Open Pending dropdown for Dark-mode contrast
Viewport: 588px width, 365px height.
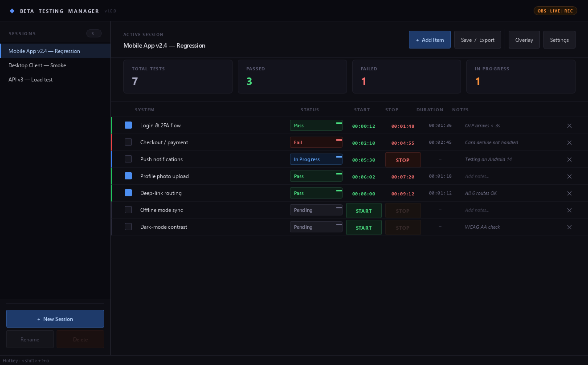pos(316,227)
